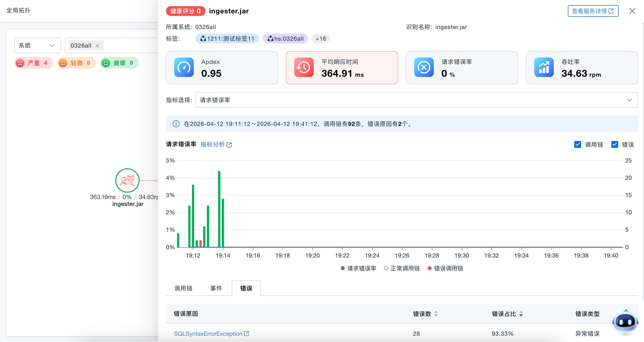
Task: Toggle the 错误 checkbox
Action: (x=614, y=144)
